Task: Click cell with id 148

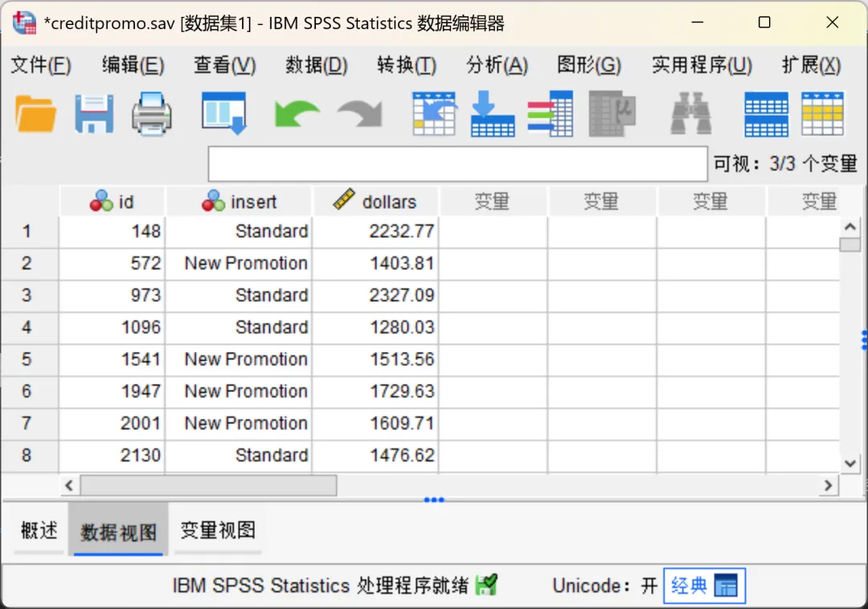Action: point(112,231)
